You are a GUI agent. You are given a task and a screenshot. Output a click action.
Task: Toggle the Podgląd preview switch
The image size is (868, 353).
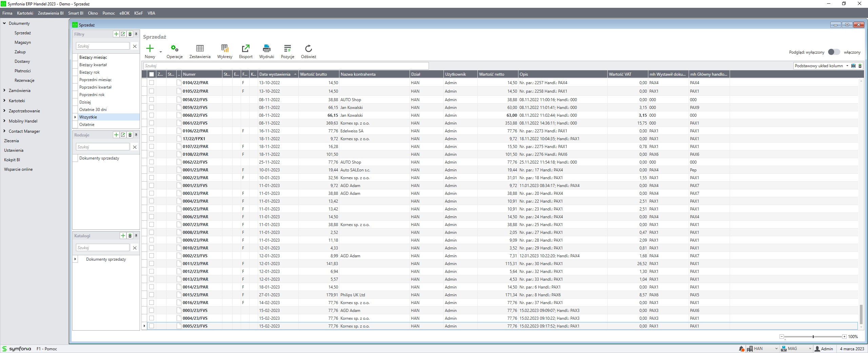pyautogui.click(x=834, y=52)
